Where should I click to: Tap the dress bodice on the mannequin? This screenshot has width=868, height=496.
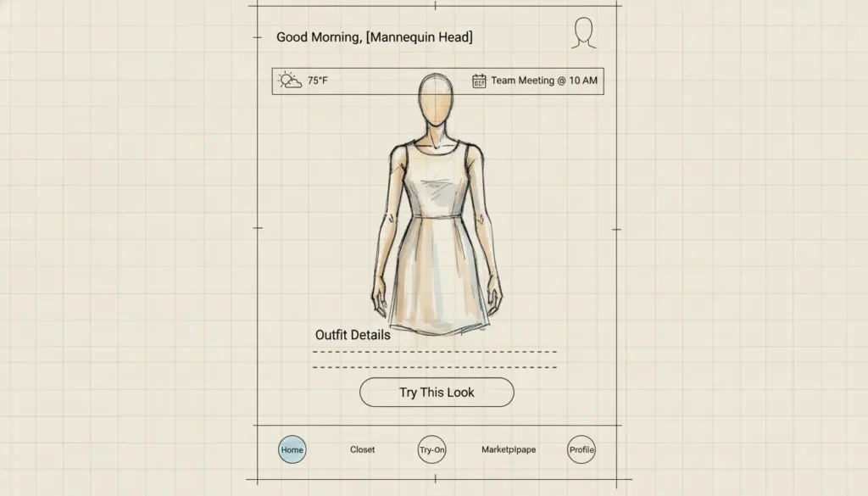pyautogui.click(x=436, y=182)
